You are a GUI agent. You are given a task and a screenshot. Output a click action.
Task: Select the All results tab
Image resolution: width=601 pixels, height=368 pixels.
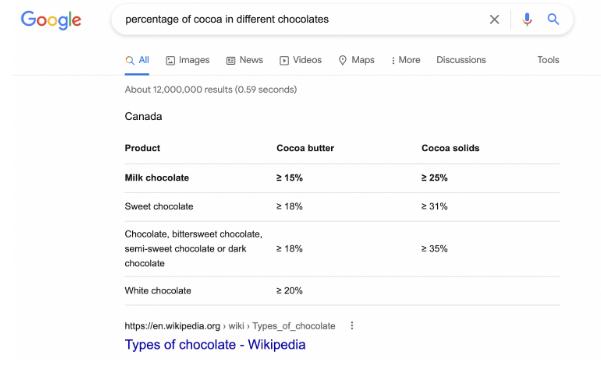[137, 60]
